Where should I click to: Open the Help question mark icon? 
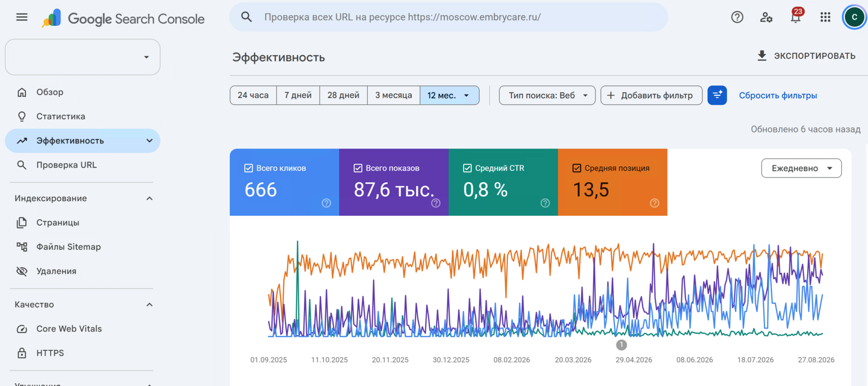737,17
